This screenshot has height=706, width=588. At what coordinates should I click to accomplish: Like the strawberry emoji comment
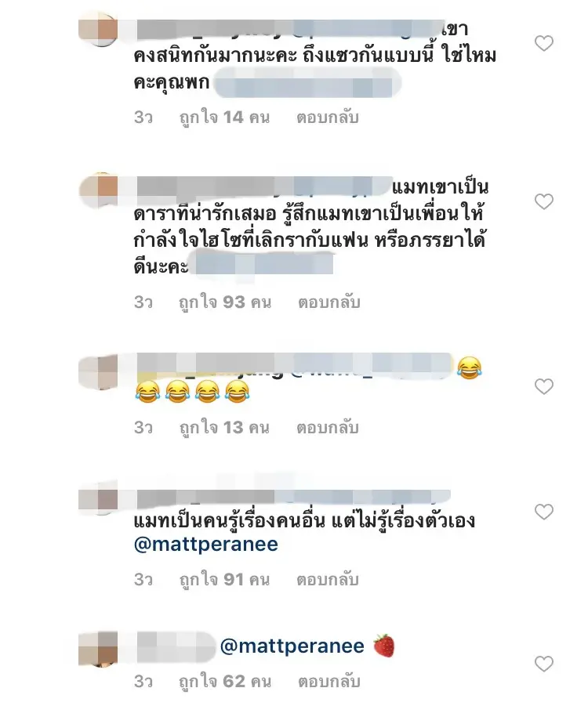(544, 664)
